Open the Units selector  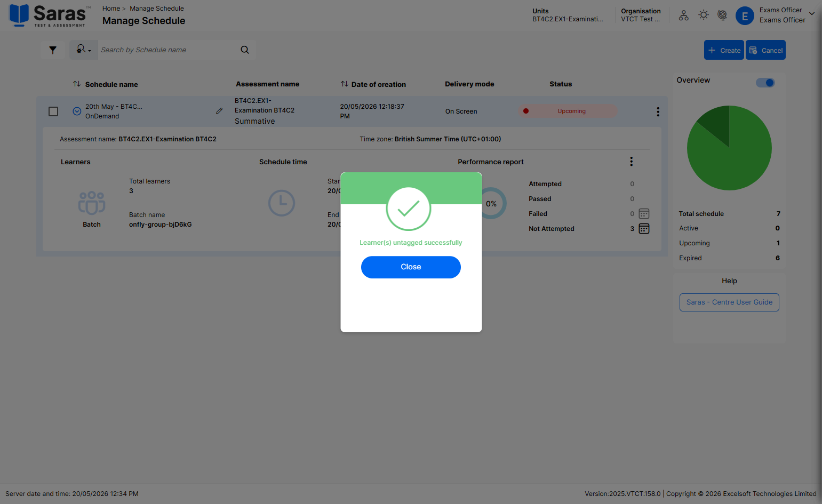tap(568, 15)
